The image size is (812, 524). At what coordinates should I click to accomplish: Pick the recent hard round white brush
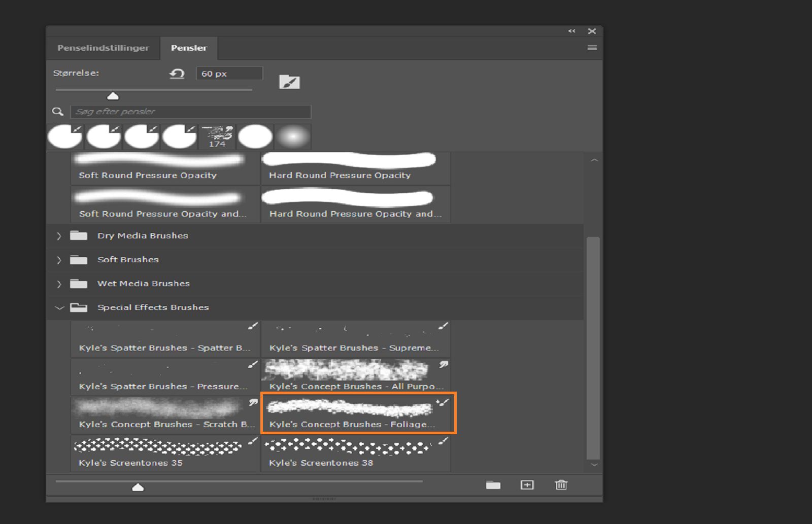pyautogui.click(x=255, y=136)
